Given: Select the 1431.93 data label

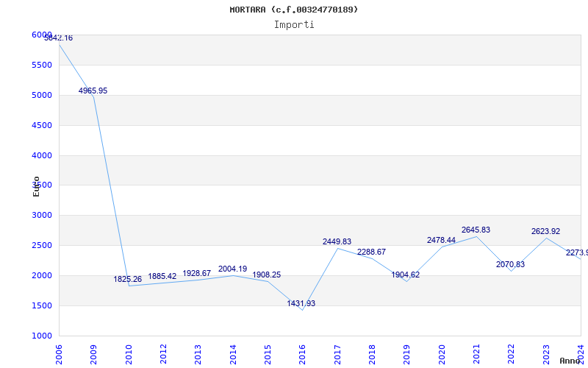Looking at the screenshot, I should tap(301, 303).
